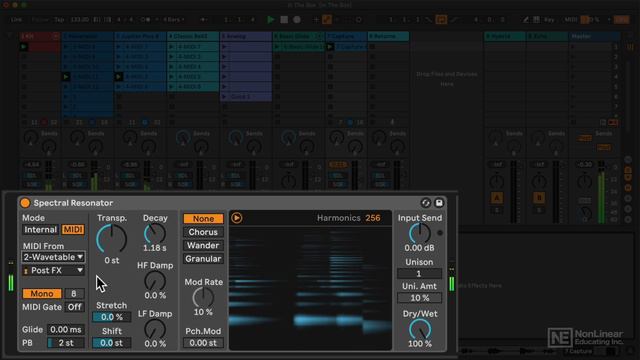Image resolution: width=640 pixels, height=360 pixels.
Task: Click the Input Send knob
Action: [x=420, y=234]
